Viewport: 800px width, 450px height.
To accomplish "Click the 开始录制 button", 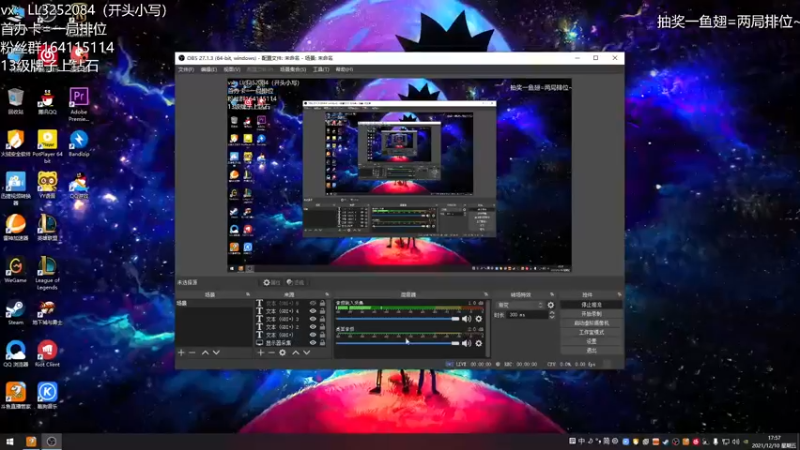I will 591,314.
